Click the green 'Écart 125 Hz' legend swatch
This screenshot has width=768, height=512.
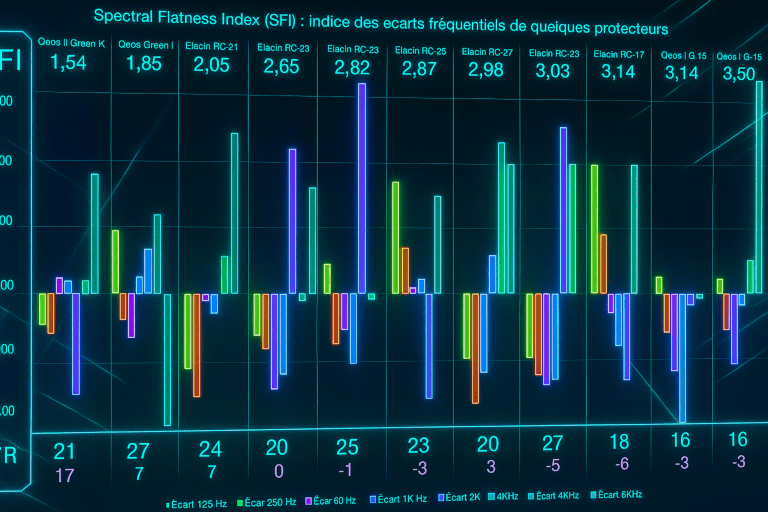click(x=168, y=505)
